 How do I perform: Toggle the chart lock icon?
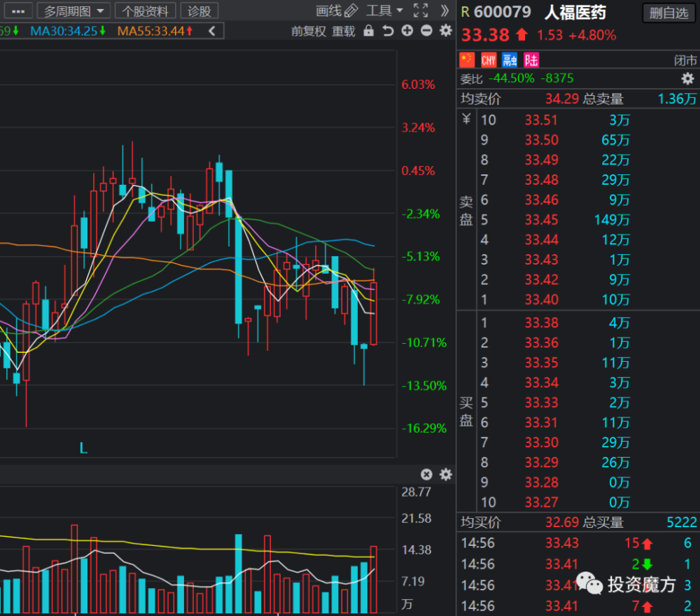point(368,30)
